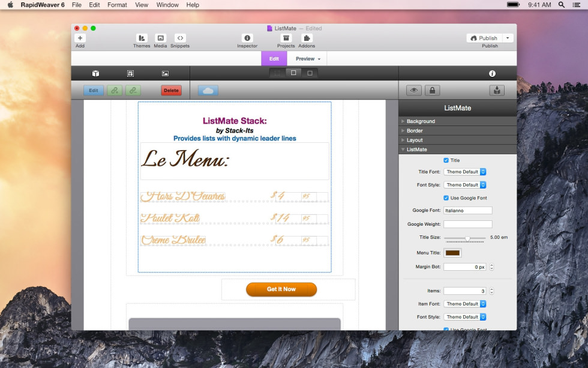Open the Themes browser
The image size is (588, 368).
(142, 38)
